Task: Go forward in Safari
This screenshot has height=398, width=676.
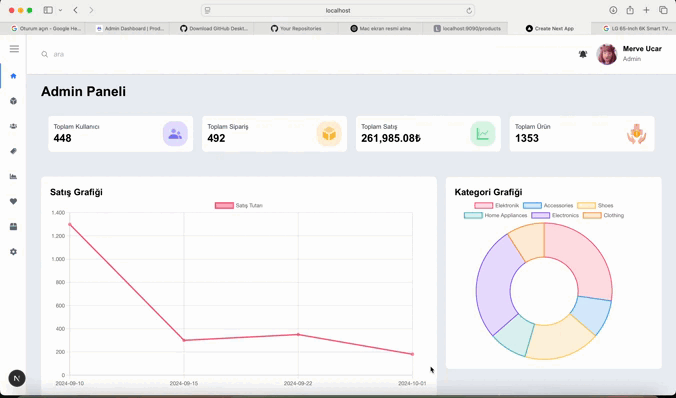Action: [91, 10]
